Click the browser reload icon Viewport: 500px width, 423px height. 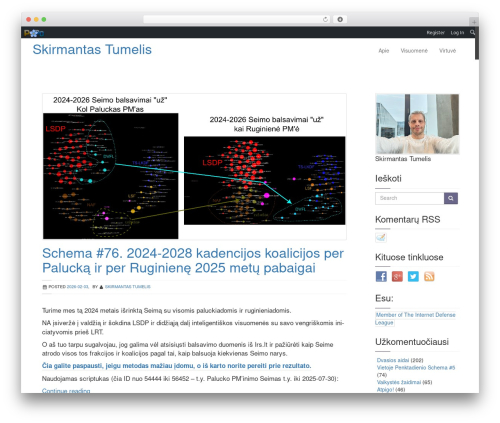pos(325,19)
